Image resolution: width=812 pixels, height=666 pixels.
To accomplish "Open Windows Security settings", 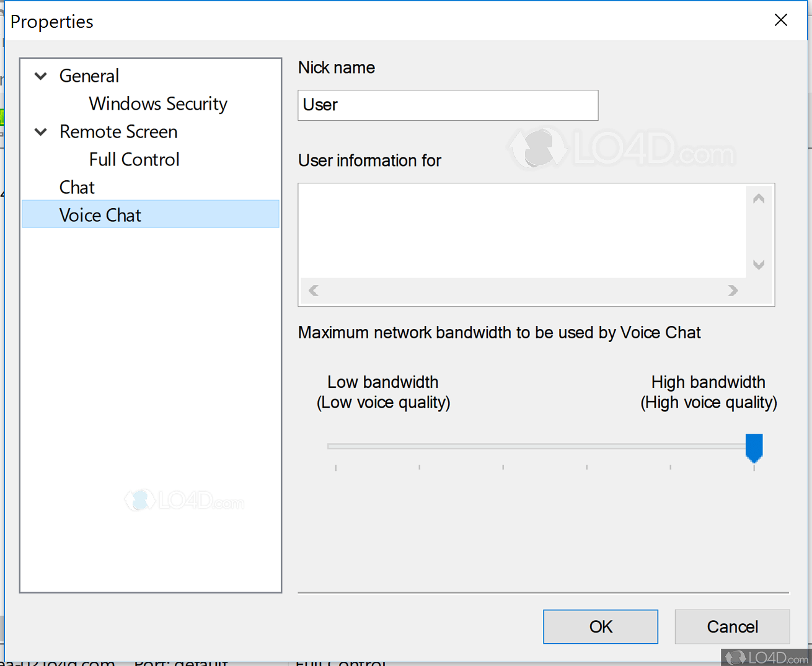I will (x=158, y=103).
